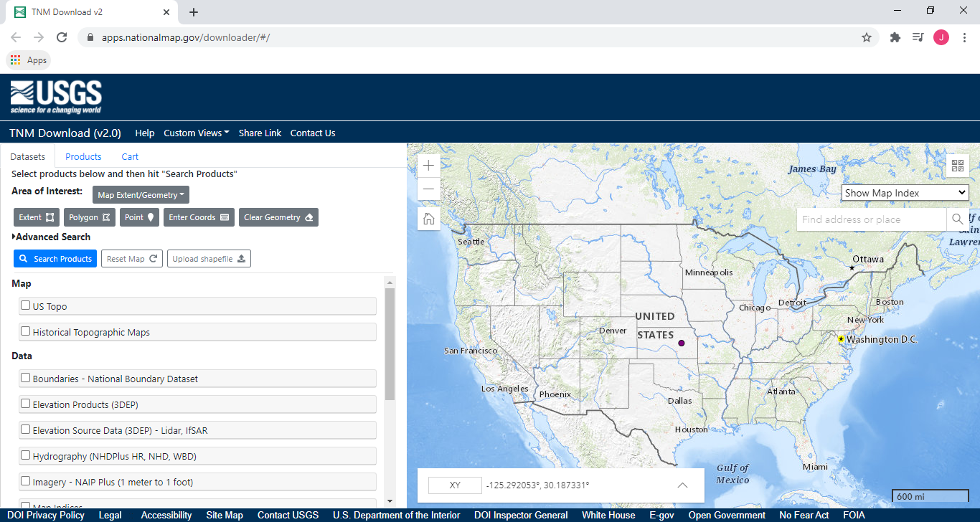Screen dimensions: 980x522
Task: Go forward in browser history
Action: tap(39, 37)
